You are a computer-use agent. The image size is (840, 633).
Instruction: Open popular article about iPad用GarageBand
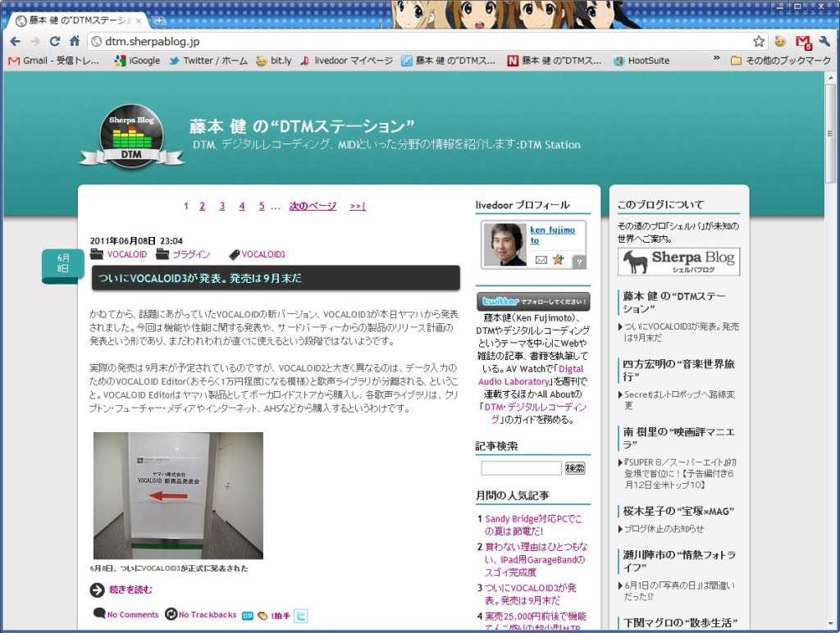click(x=536, y=560)
